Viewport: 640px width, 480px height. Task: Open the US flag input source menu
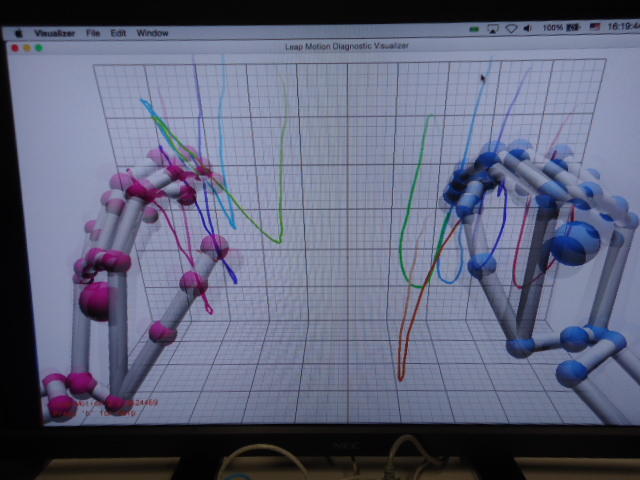(595, 27)
